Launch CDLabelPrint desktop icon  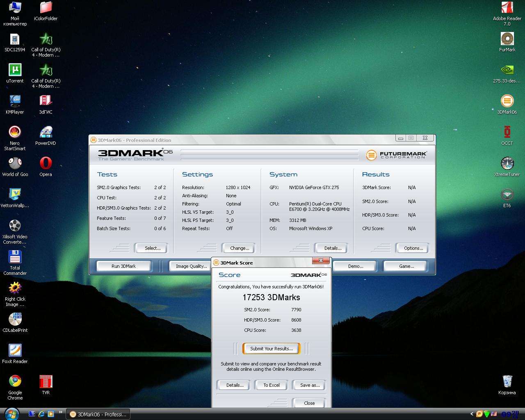tap(15, 323)
